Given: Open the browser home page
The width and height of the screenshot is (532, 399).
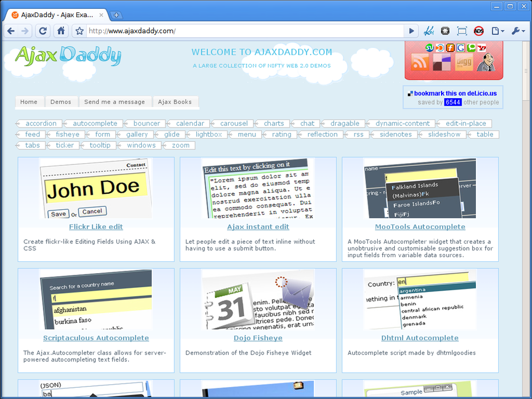Looking at the screenshot, I should [x=61, y=31].
